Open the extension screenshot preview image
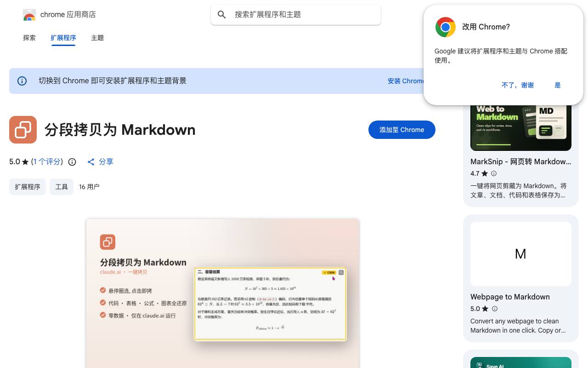This screenshot has width=588, height=368. (223, 293)
